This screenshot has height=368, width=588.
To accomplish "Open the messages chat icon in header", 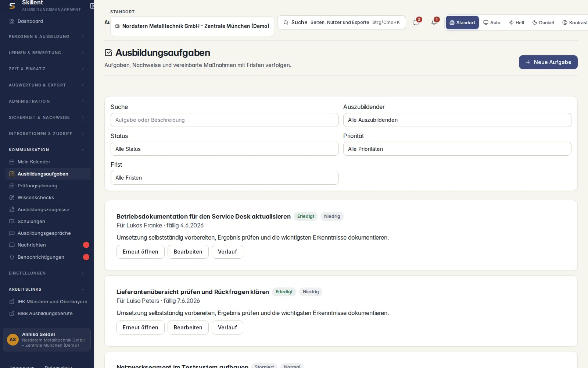I will click(416, 22).
